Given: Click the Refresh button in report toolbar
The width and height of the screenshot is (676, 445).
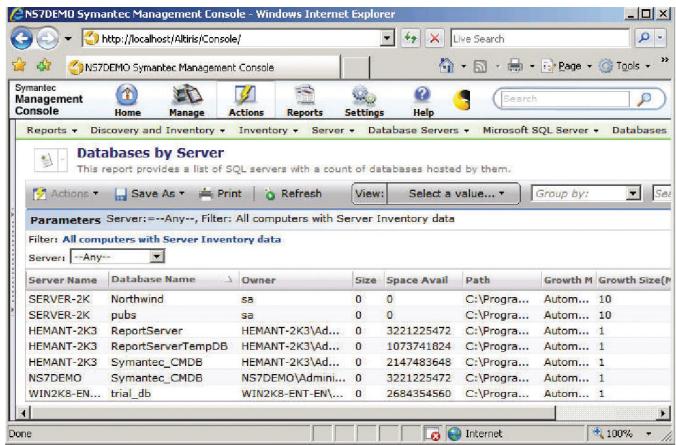Looking at the screenshot, I should [x=293, y=194].
